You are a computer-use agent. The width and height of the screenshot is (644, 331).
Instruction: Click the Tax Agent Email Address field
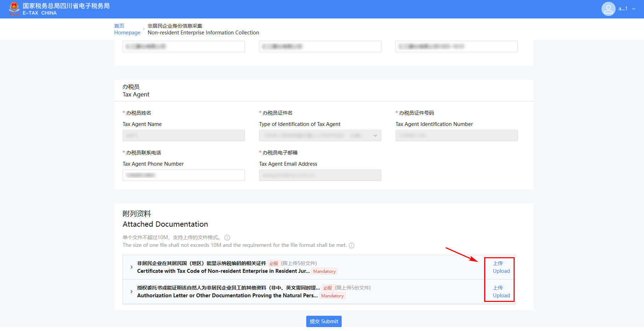pos(320,175)
